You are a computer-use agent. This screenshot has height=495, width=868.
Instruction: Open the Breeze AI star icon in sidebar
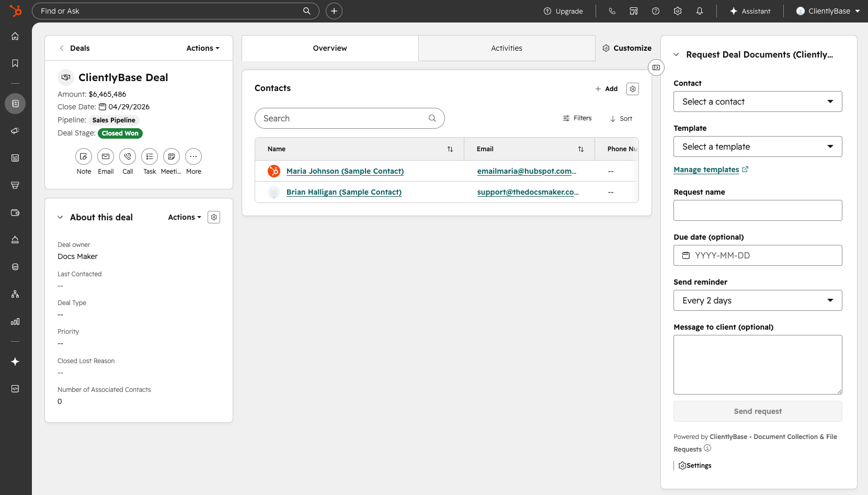coord(15,362)
